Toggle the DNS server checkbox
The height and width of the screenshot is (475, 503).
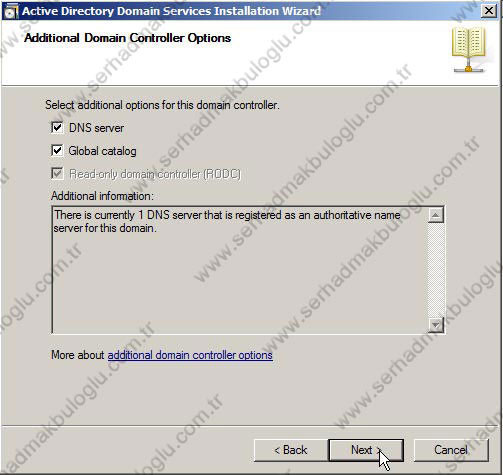pos(57,127)
